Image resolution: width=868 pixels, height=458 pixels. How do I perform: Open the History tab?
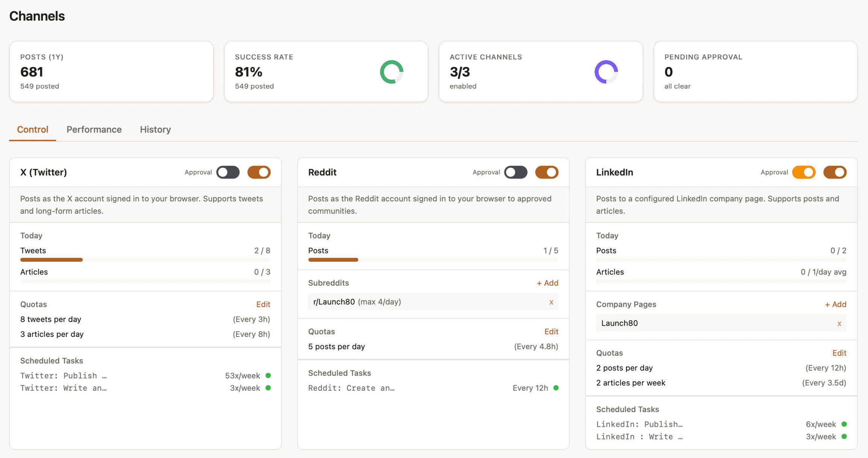tap(155, 129)
